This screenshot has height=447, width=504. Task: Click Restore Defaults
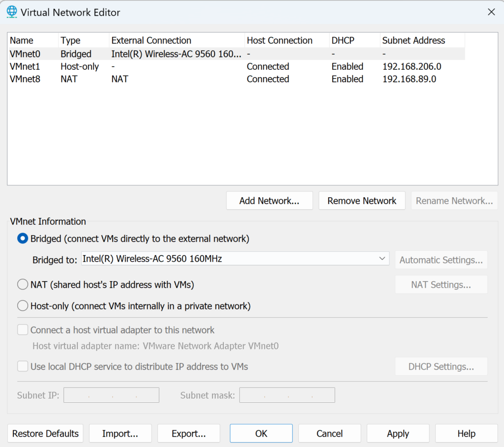pos(45,434)
